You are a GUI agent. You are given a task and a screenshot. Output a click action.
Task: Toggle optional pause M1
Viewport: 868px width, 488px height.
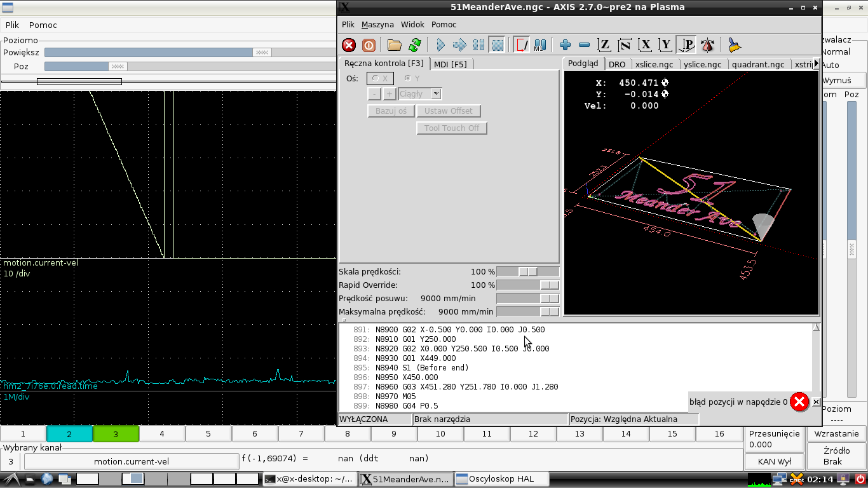(x=540, y=45)
